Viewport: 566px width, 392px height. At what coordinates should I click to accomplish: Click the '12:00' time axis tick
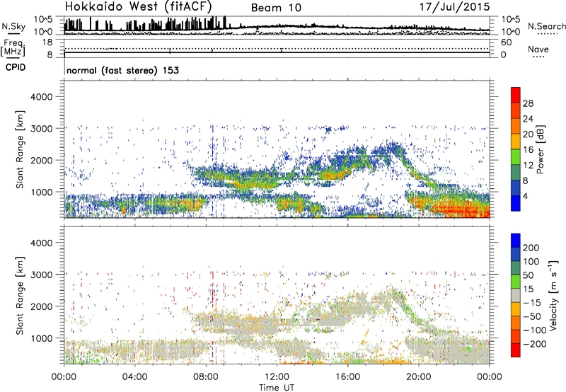click(x=277, y=377)
